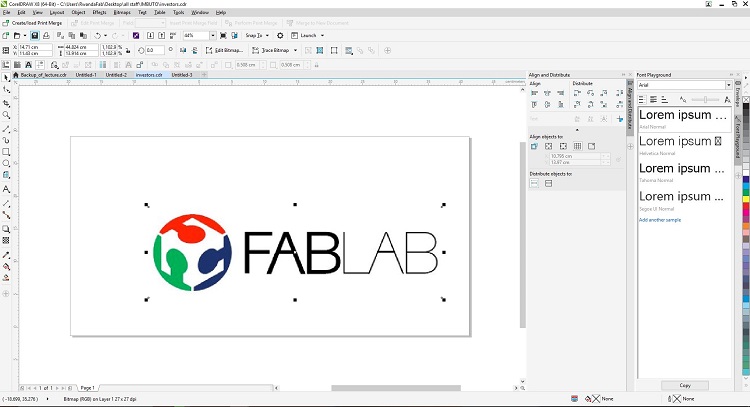This screenshot has width=750, height=407.
Task: Pick the Drop Shadow tool
Action: [6, 229]
